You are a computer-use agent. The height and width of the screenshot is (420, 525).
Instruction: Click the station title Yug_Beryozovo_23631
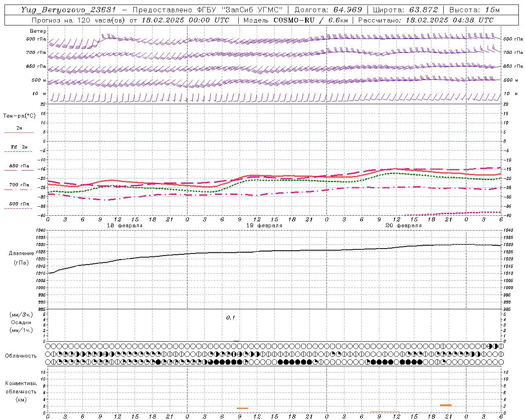[x=69, y=10]
